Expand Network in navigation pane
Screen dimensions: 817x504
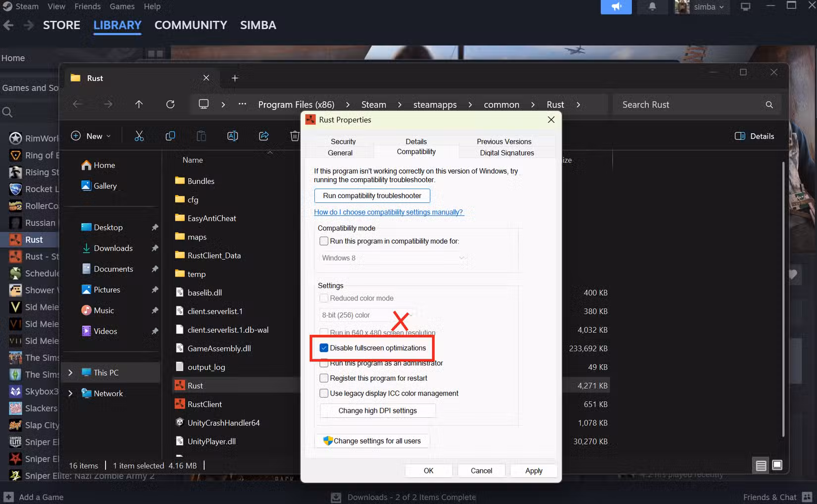coord(70,394)
